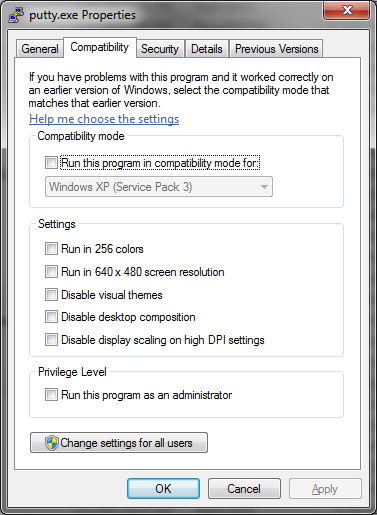Open the Security tab
377x515 pixels.
tap(160, 49)
